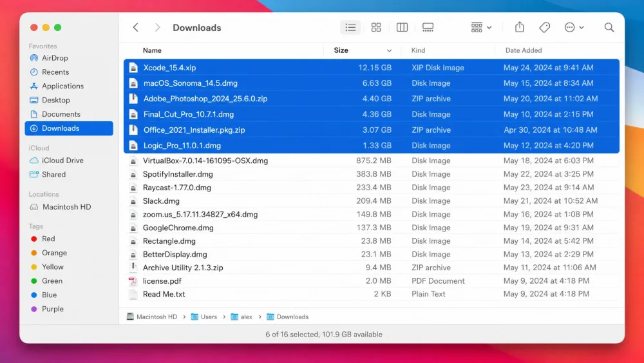Click the Xcode_15.4.xip file icon
The width and height of the screenshot is (644, 363).
(133, 68)
